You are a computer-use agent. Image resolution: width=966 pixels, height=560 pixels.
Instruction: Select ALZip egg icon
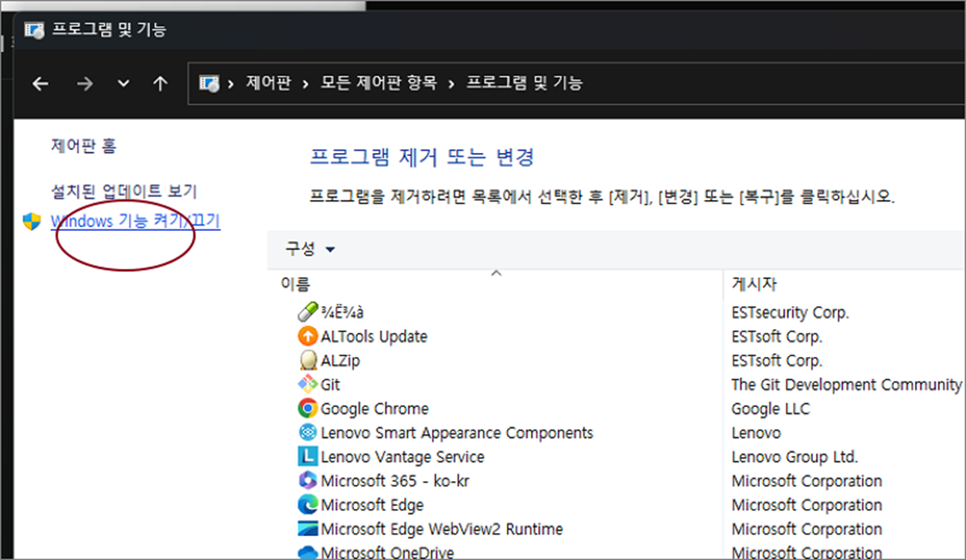tap(308, 360)
